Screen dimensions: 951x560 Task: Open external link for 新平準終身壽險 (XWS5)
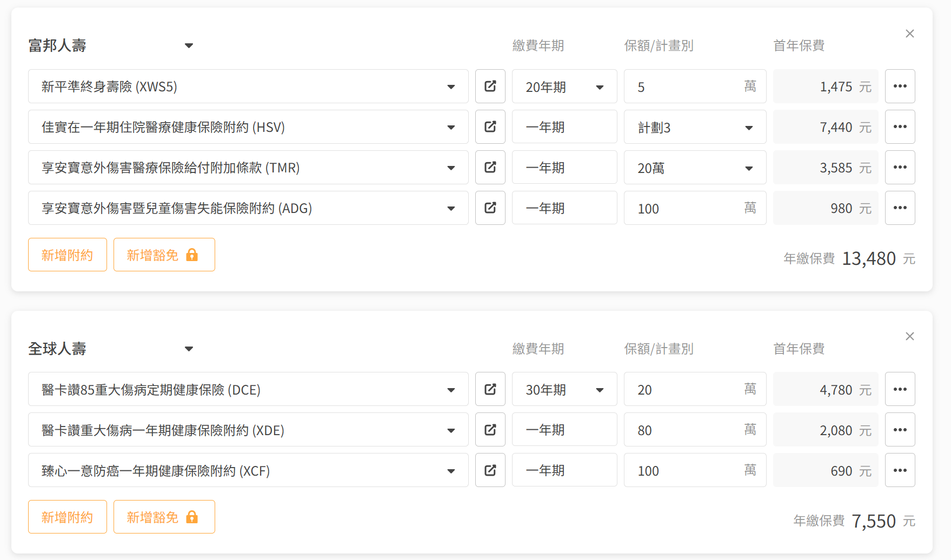click(490, 86)
